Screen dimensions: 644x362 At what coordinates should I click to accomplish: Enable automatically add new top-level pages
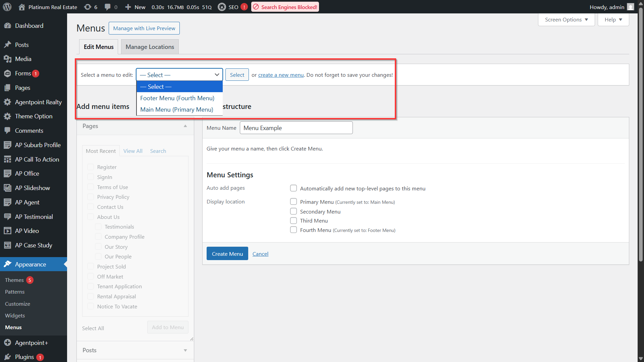[293, 188]
